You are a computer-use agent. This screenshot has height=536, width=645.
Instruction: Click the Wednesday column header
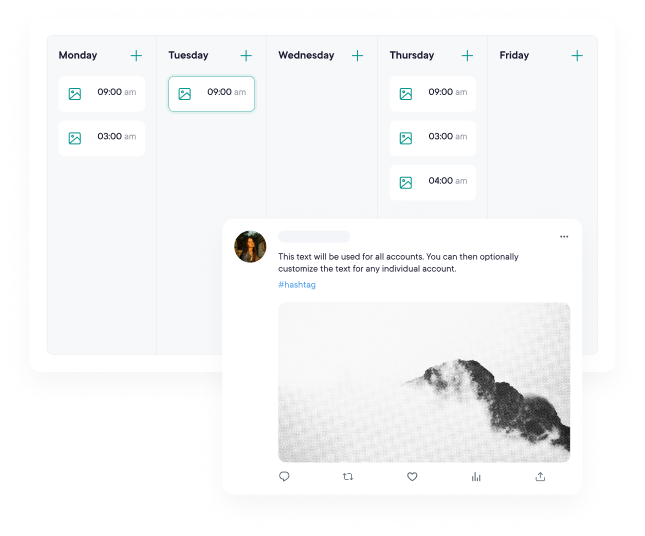(x=306, y=55)
